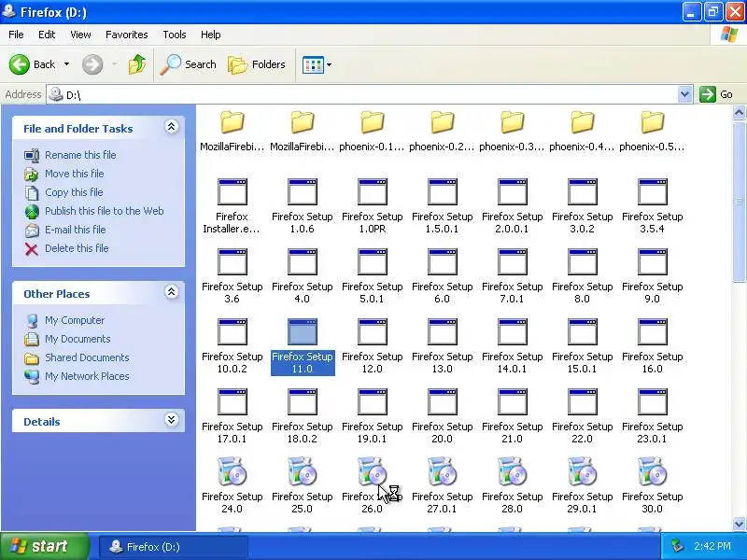Viewport: 747px width, 560px height.
Task: Select the Firefox Setup 25.0 installer disc icon
Action: tap(302, 471)
